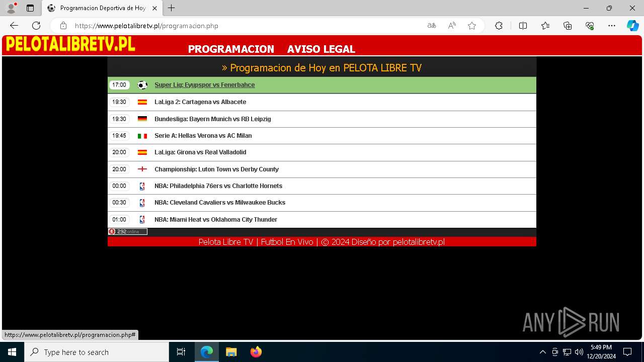Viewport: 644px width, 362px height.
Task: Open the profile avatar icon
Action: tap(11, 8)
